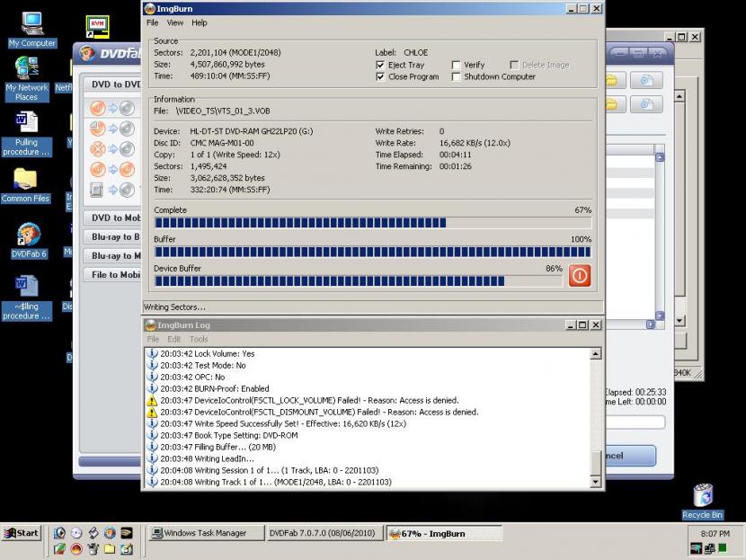Disable the Close Program checkbox
The width and height of the screenshot is (746, 560).
(381, 77)
